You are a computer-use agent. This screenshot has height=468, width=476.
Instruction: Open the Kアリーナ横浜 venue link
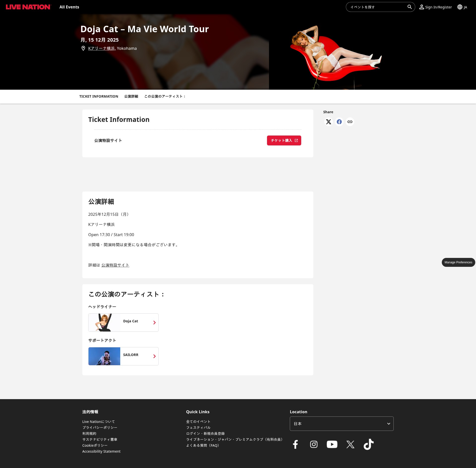(x=102, y=48)
